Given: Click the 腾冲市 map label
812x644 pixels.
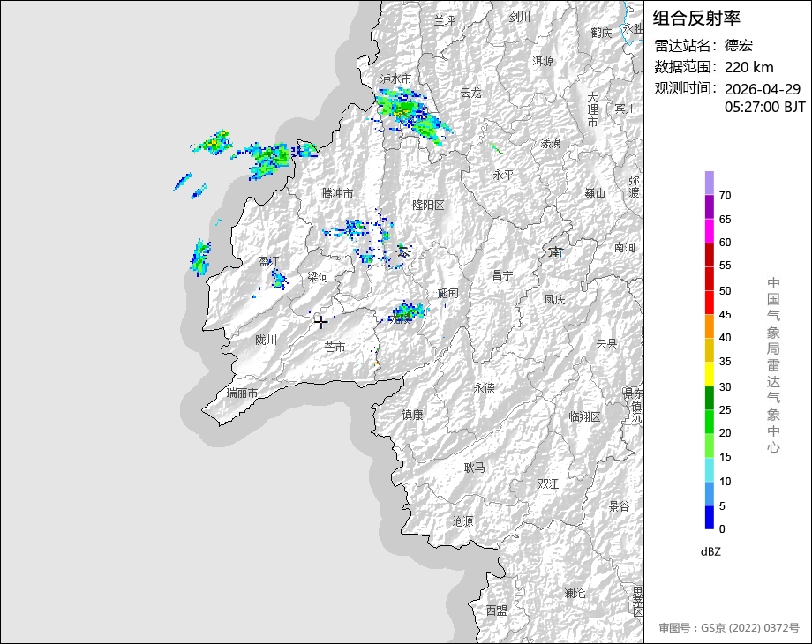Looking at the screenshot, I should 337,193.
